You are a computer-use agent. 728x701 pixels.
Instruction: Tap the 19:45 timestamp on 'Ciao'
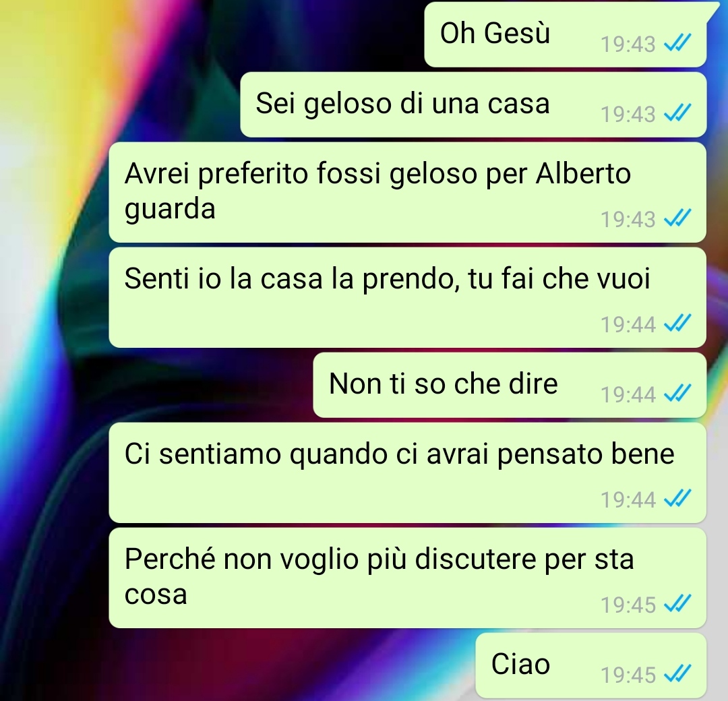point(628,675)
